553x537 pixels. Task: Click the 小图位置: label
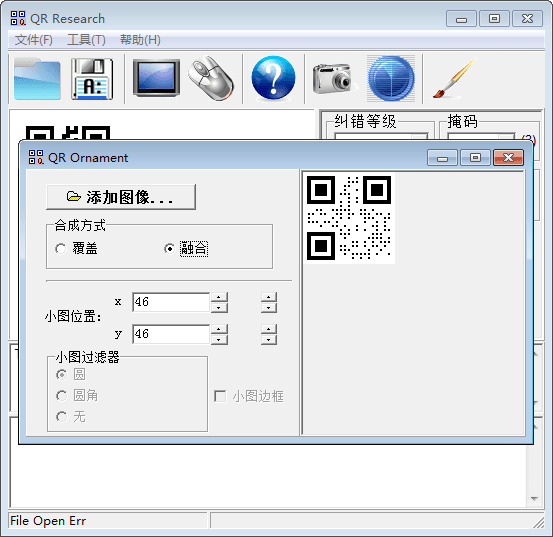click(x=73, y=316)
